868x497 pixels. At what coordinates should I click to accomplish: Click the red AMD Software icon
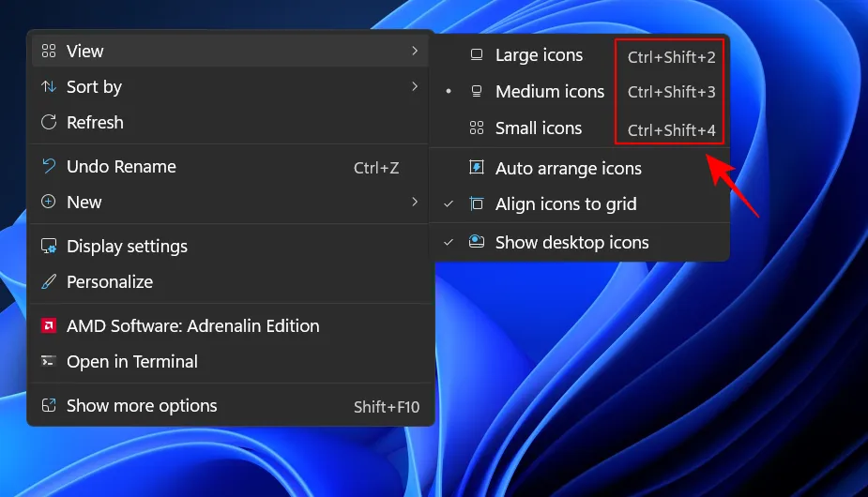click(49, 326)
